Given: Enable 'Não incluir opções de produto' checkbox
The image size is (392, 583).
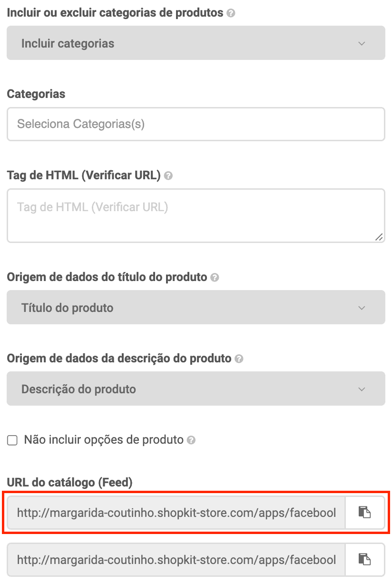Looking at the screenshot, I should tap(12, 440).
